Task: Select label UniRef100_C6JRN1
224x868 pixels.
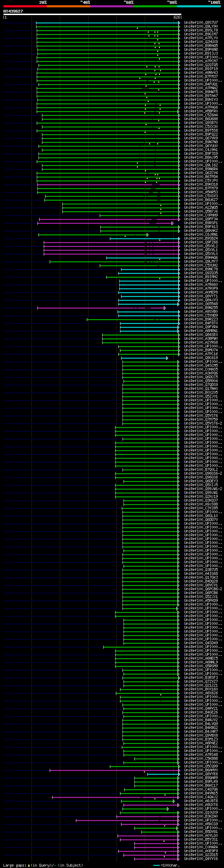Action: click(201, 235)
